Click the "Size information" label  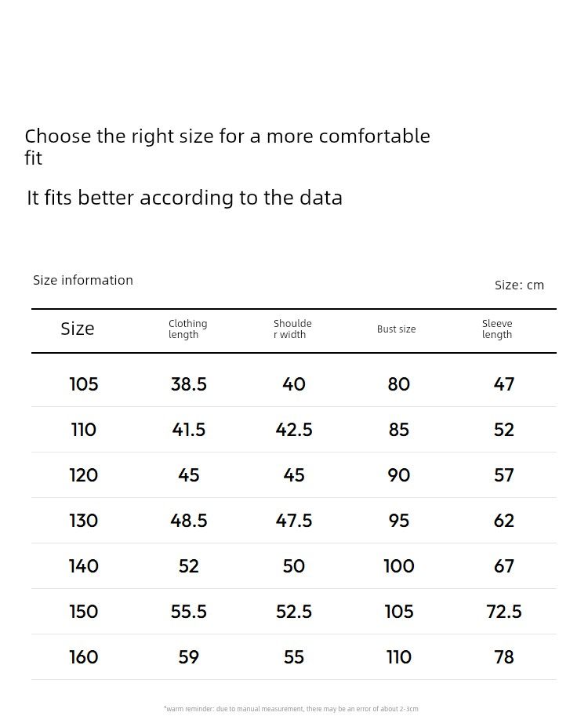point(83,280)
